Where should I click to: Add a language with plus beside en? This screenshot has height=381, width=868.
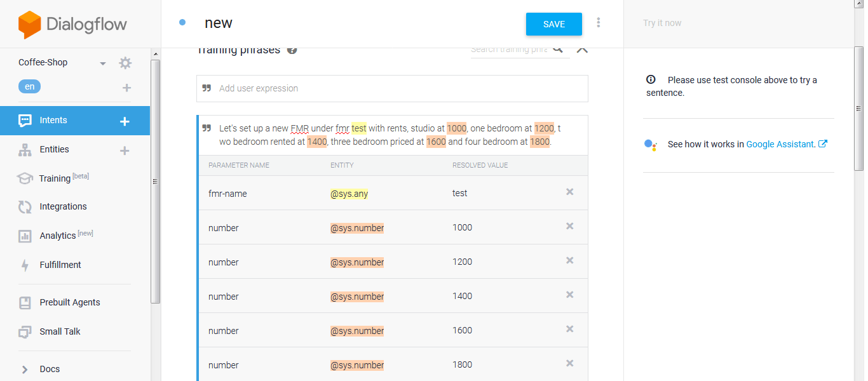click(126, 88)
